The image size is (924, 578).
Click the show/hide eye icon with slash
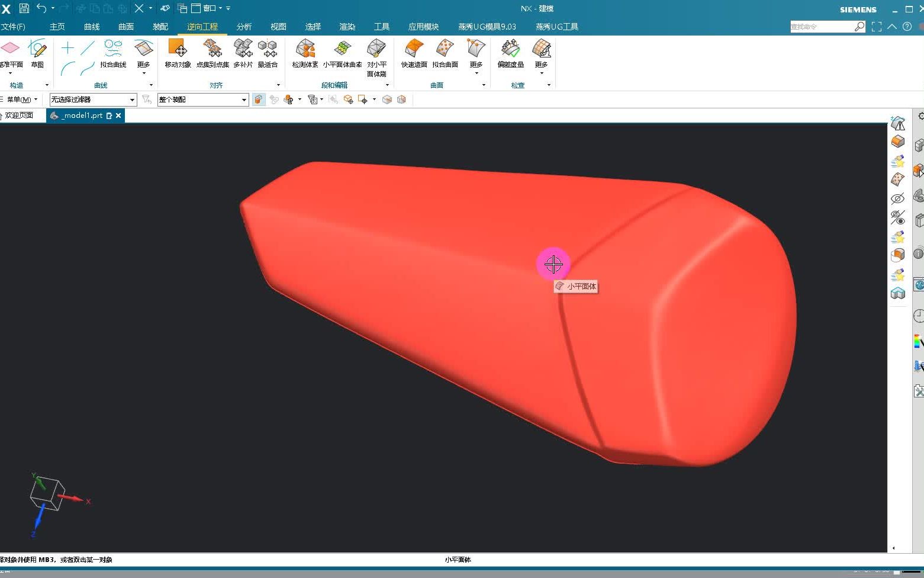[898, 217]
